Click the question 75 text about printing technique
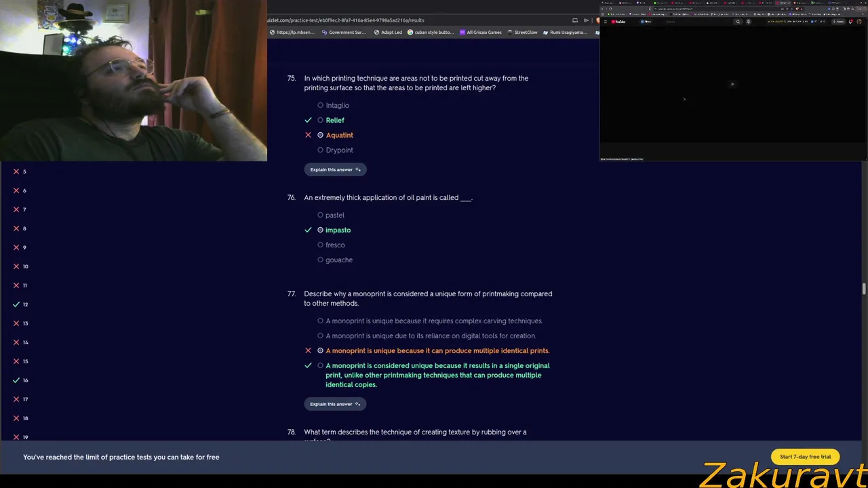Image resolution: width=868 pixels, height=488 pixels. (416, 83)
